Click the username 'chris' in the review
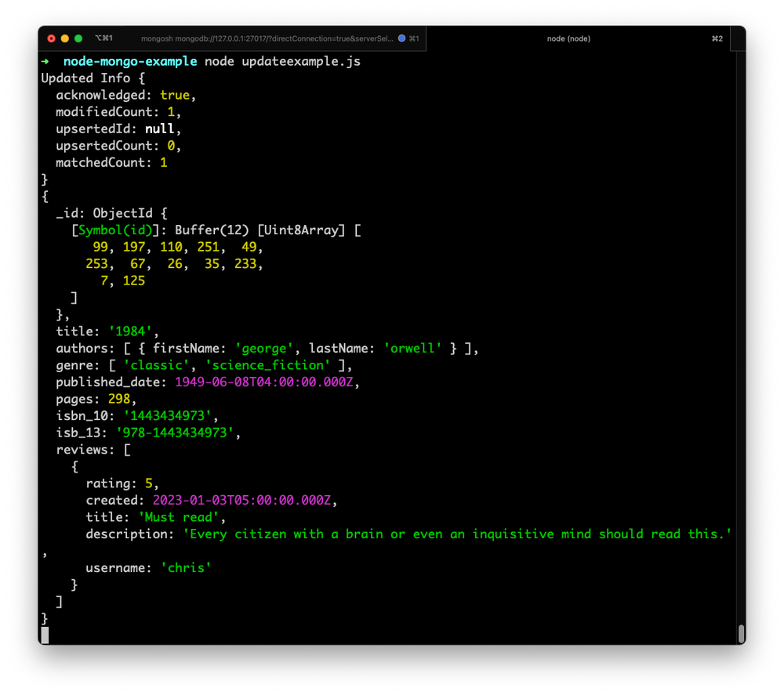The height and width of the screenshot is (695, 784). pos(186,567)
